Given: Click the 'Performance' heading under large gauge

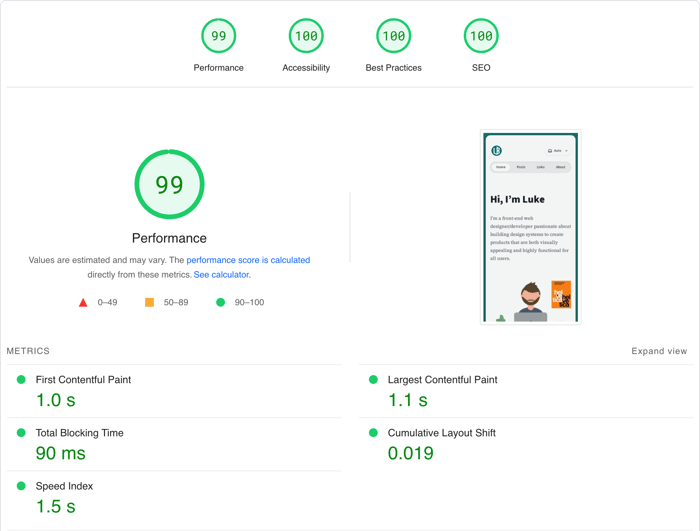Looking at the screenshot, I should (x=169, y=238).
